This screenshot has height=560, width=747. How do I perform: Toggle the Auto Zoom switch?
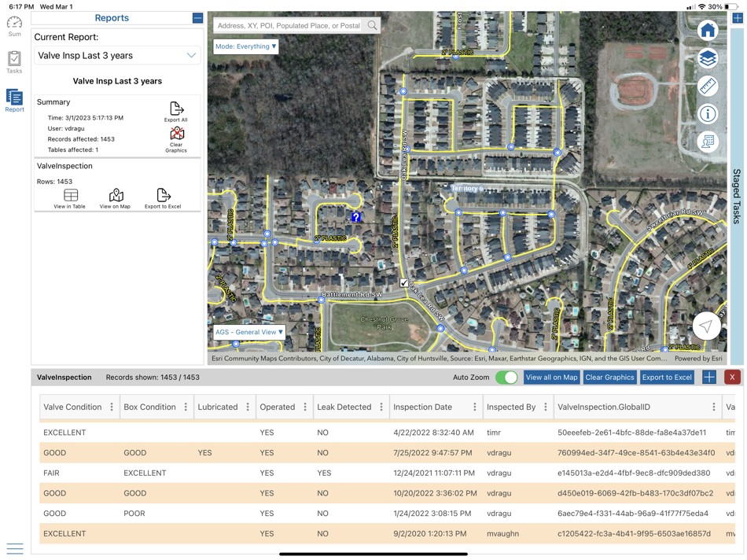pyautogui.click(x=506, y=378)
